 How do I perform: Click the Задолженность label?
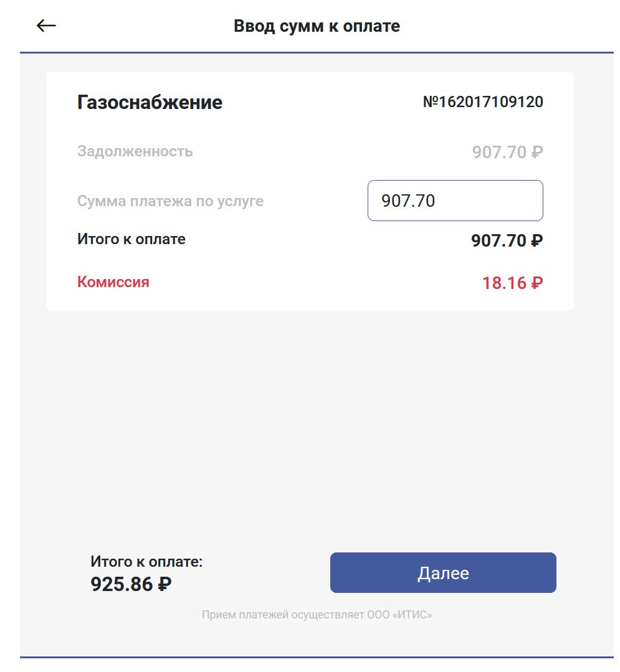[135, 151]
